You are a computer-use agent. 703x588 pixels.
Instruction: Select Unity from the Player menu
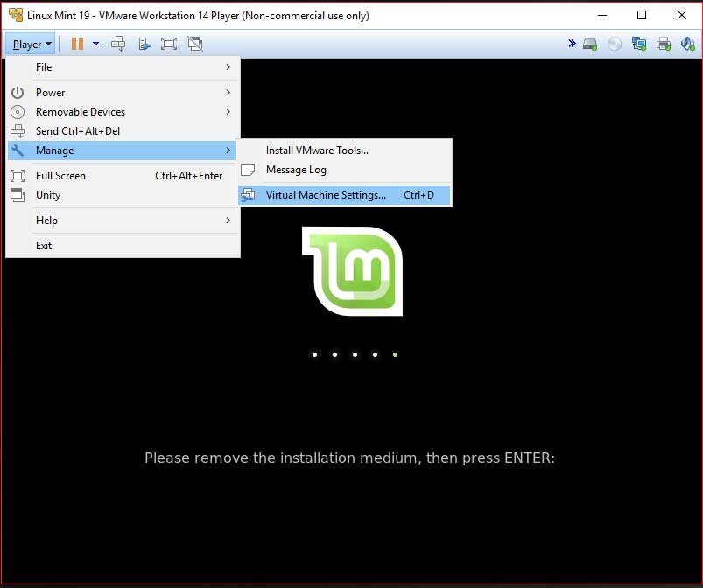pos(123,195)
